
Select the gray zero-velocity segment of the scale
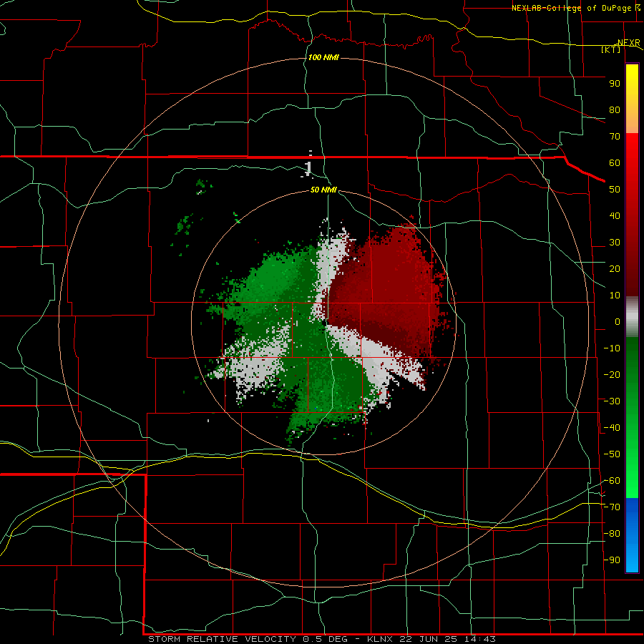pyautogui.click(x=632, y=317)
